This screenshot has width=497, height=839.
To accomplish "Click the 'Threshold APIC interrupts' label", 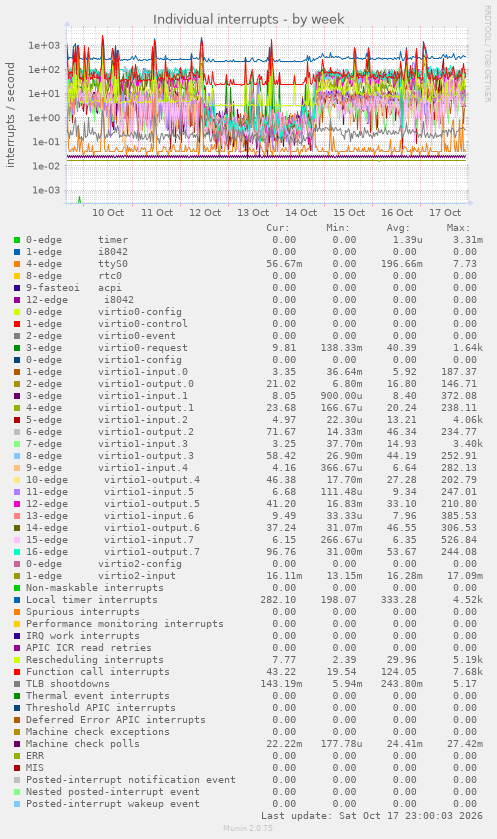I will click(x=101, y=708).
